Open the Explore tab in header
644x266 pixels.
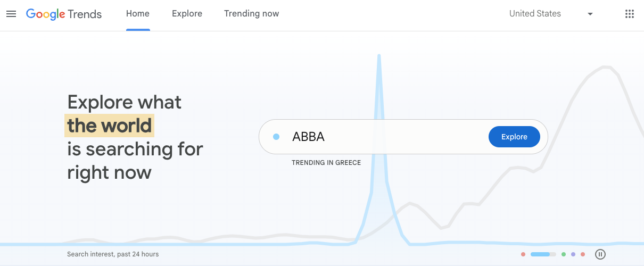click(187, 14)
